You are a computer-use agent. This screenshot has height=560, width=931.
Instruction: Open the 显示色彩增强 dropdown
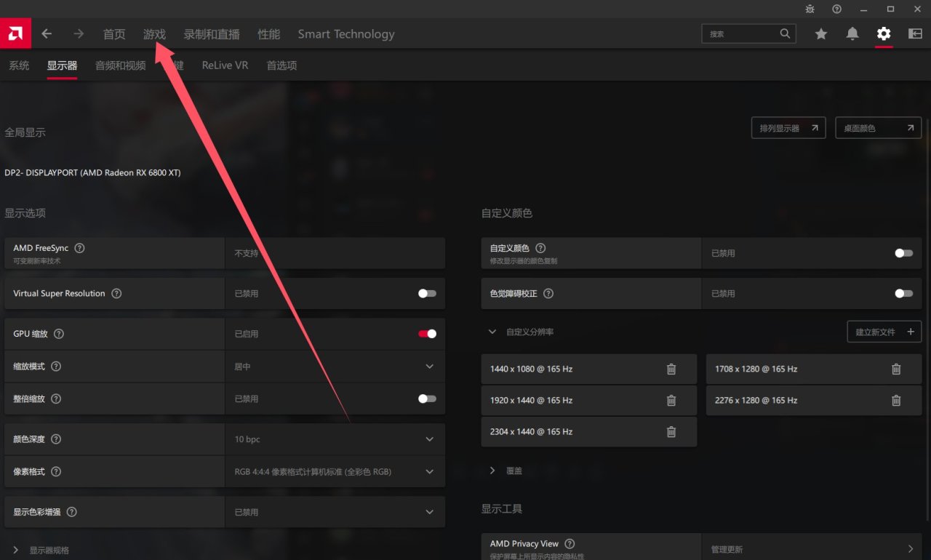tap(335, 512)
